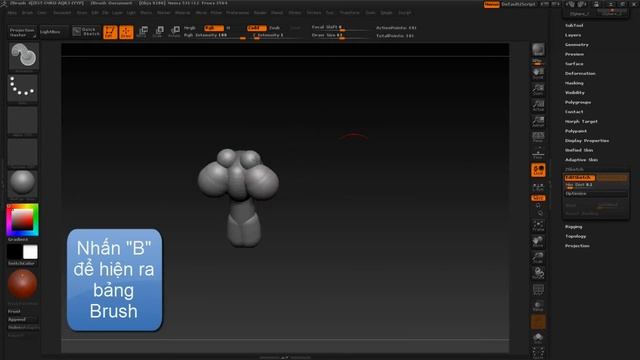The image size is (640, 360).
Task: Toggle the PolyF polyframe icon
Action: 538,289
